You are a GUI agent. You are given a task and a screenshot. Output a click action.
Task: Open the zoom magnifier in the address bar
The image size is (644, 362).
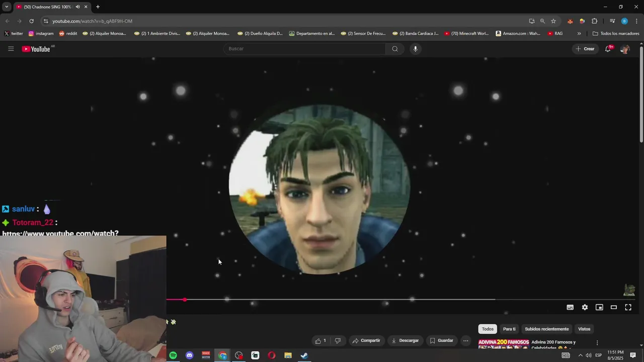542,21
